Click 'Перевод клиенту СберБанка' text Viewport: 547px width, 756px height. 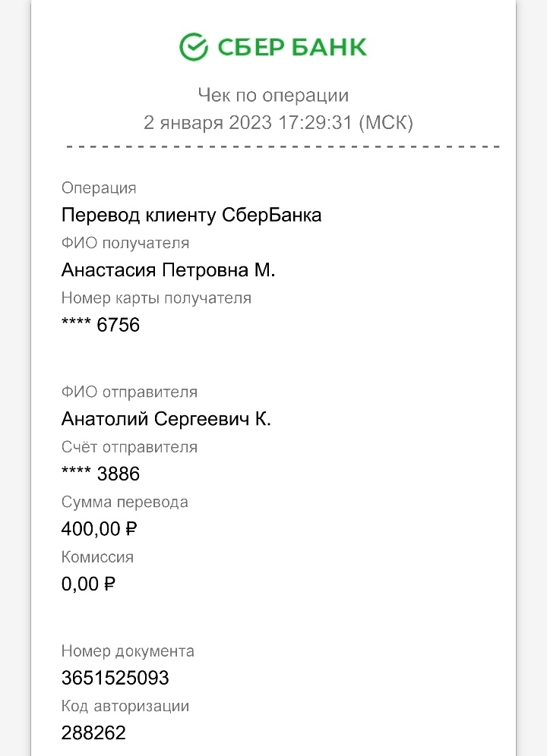click(191, 215)
